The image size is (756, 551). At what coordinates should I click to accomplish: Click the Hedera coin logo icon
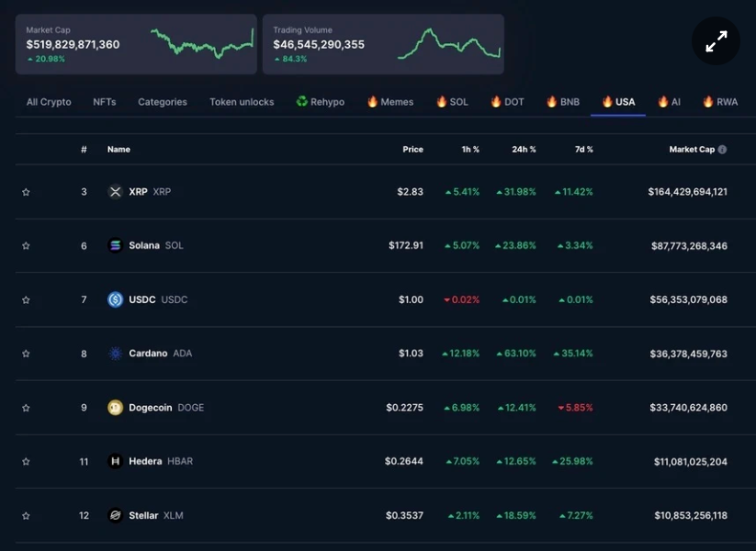[x=115, y=461]
